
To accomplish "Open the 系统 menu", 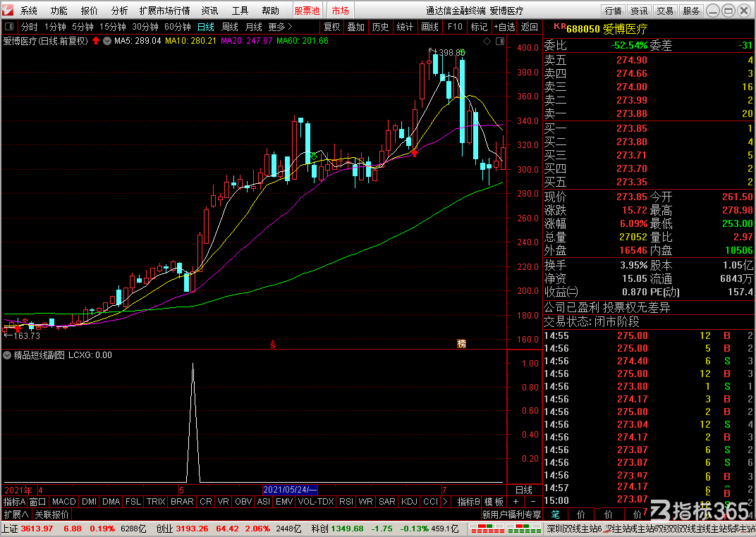I will coord(28,11).
